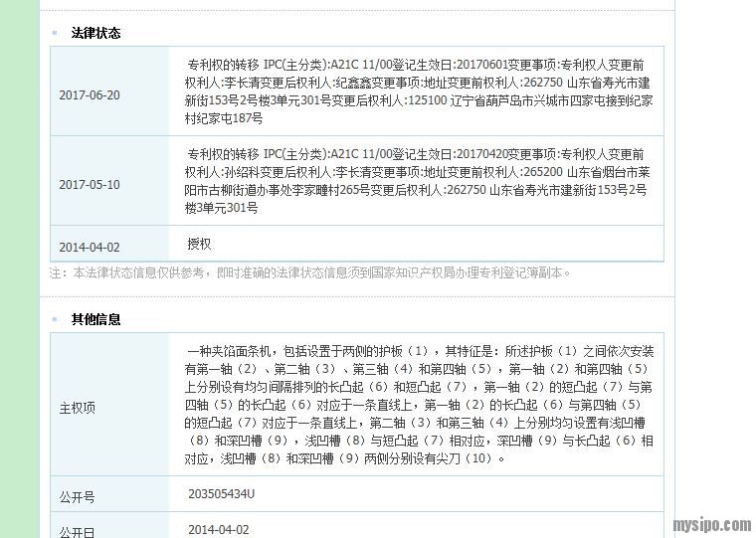Image resolution: width=756 pixels, height=538 pixels.
Task: Click publication number 203505434U
Action: point(221,494)
